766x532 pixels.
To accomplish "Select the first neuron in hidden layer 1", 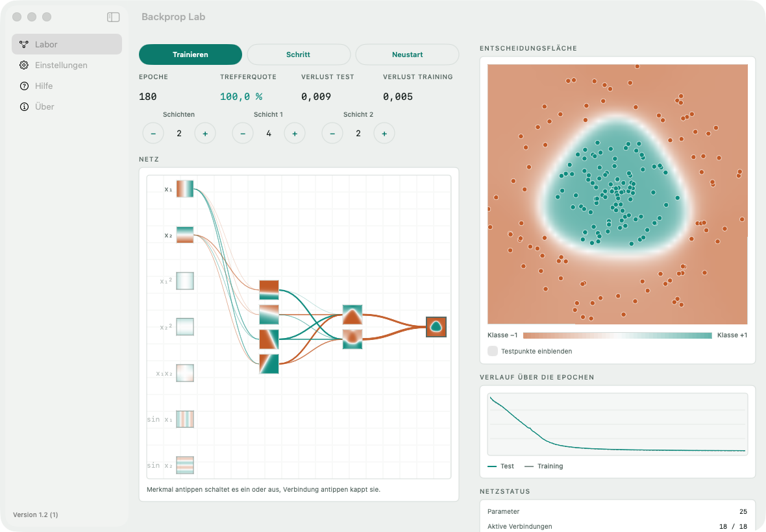I will [269, 290].
